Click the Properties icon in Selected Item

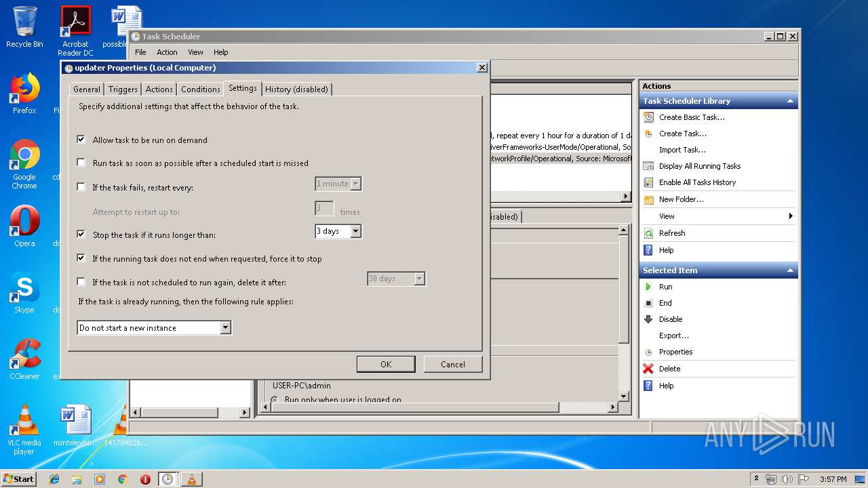(648, 352)
